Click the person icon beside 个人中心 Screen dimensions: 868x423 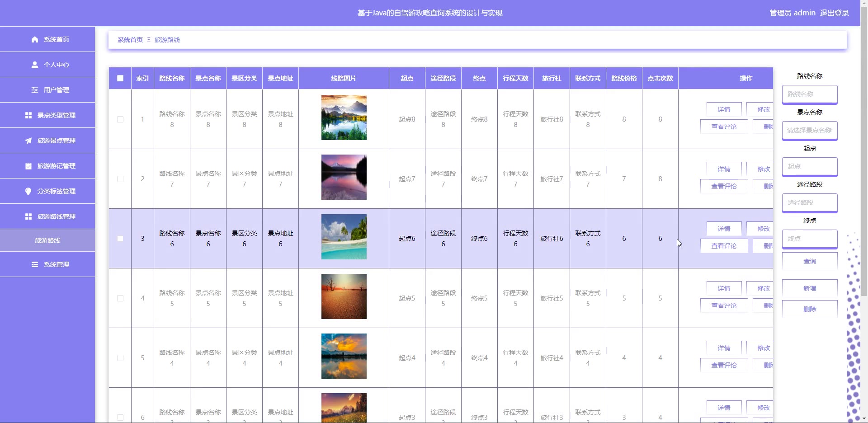click(x=35, y=65)
